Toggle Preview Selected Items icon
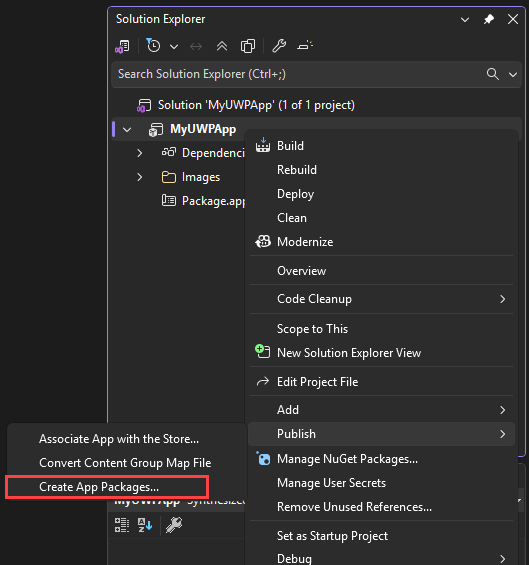Screen dimensions: 530x565 coord(305,46)
